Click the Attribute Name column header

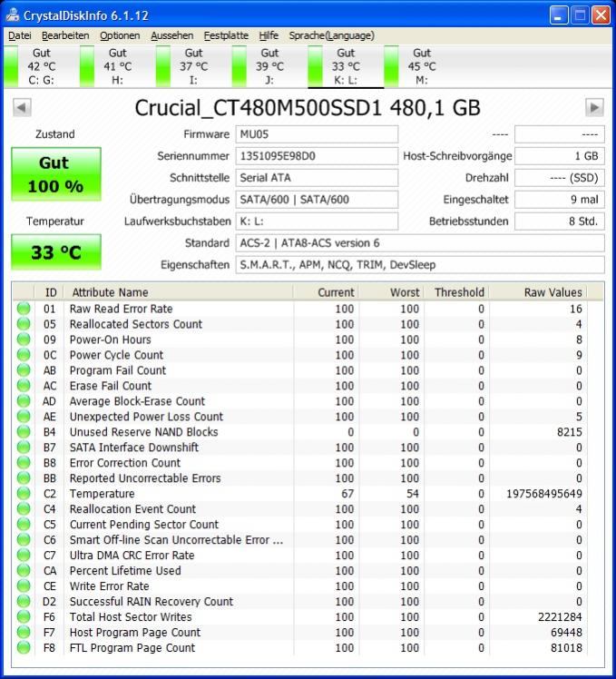point(179,292)
